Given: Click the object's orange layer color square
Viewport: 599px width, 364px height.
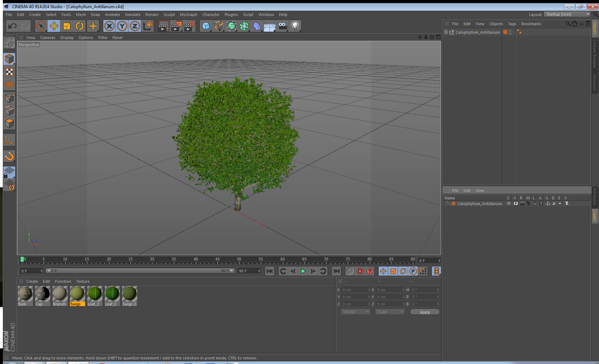Looking at the screenshot, I should coord(505,32).
